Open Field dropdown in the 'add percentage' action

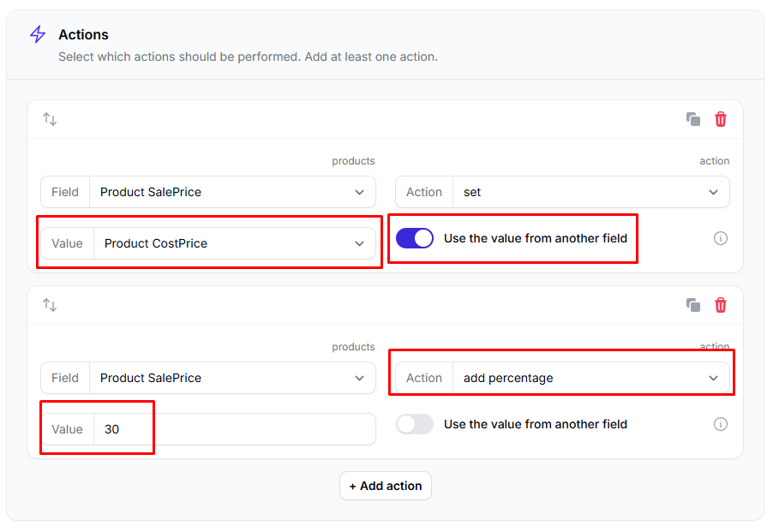point(233,378)
